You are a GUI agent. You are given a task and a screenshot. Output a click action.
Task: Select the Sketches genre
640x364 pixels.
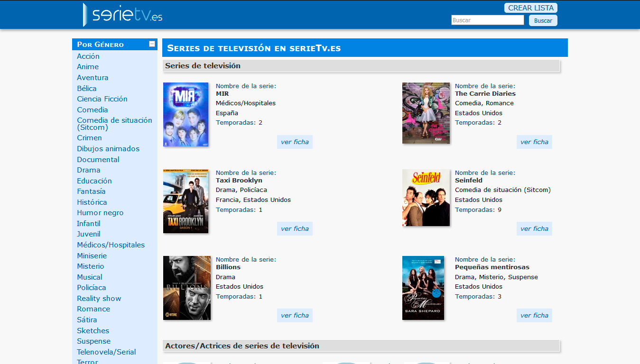93,331
